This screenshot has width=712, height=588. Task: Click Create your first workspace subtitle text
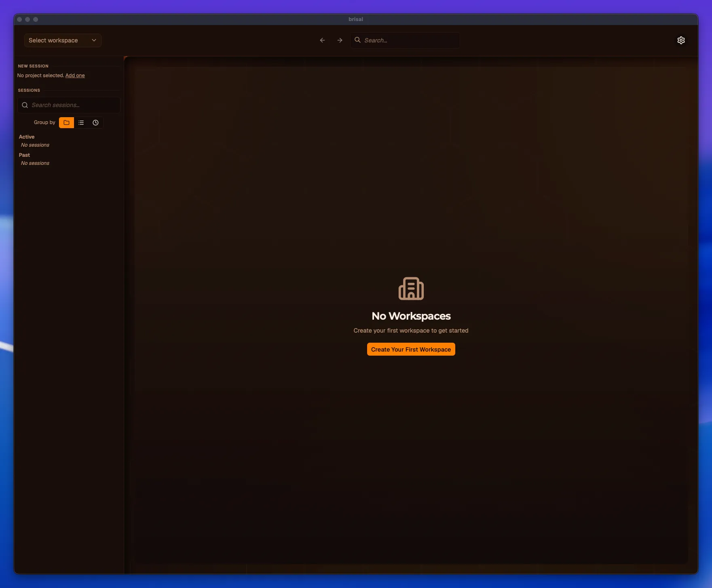click(x=411, y=331)
